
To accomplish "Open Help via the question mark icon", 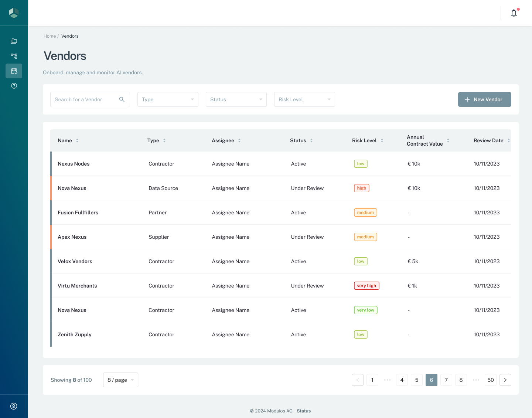I will [14, 85].
